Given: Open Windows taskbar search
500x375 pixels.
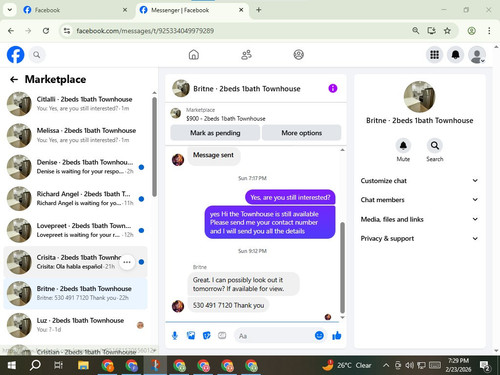Looking at the screenshot, I should 35,366.
